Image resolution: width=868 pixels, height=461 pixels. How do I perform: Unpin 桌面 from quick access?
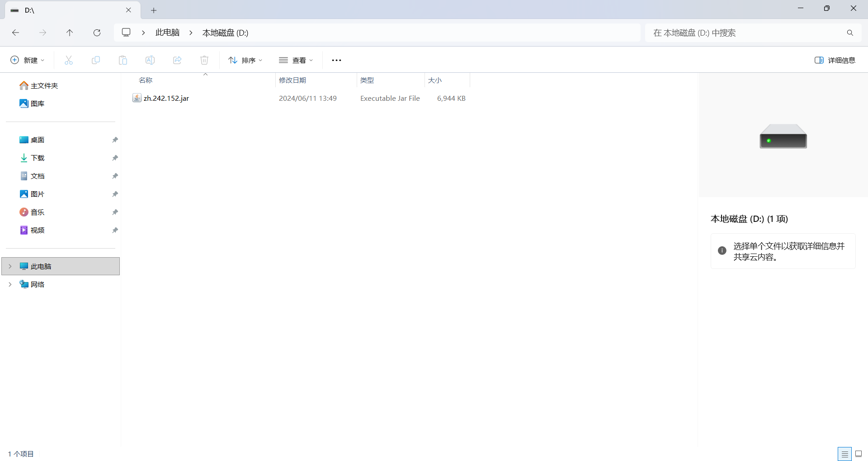tap(115, 140)
